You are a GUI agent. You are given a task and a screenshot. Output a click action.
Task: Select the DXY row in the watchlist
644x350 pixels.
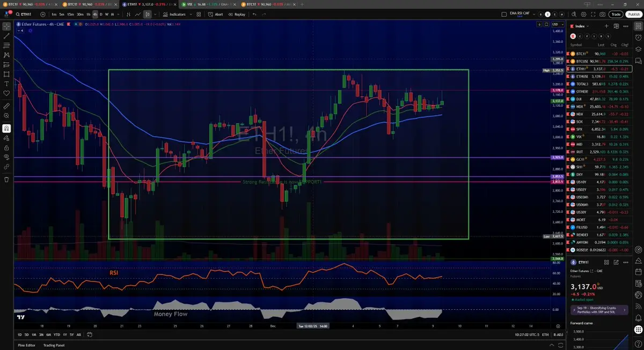click(600, 175)
